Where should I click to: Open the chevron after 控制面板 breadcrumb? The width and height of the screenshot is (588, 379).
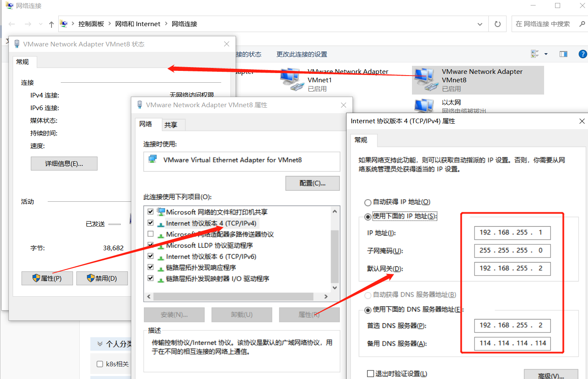point(110,24)
